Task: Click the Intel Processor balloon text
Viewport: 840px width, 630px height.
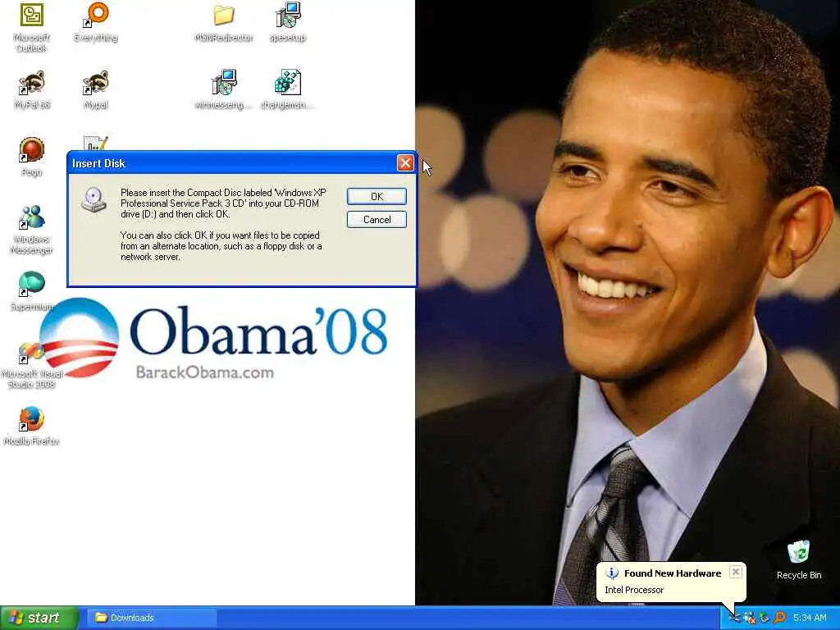Action: pos(634,590)
